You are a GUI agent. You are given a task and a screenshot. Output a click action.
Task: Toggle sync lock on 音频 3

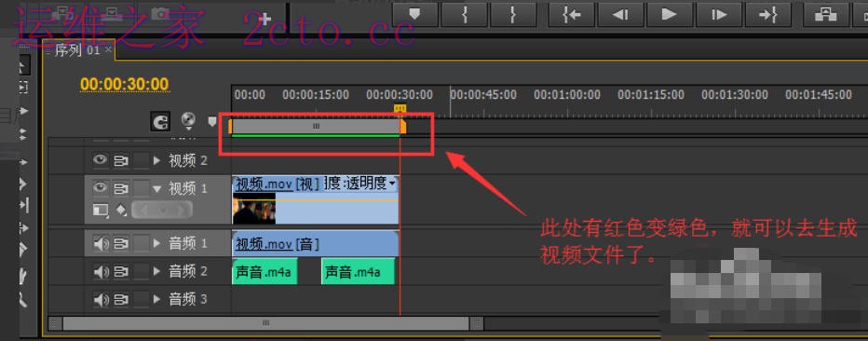(x=121, y=300)
